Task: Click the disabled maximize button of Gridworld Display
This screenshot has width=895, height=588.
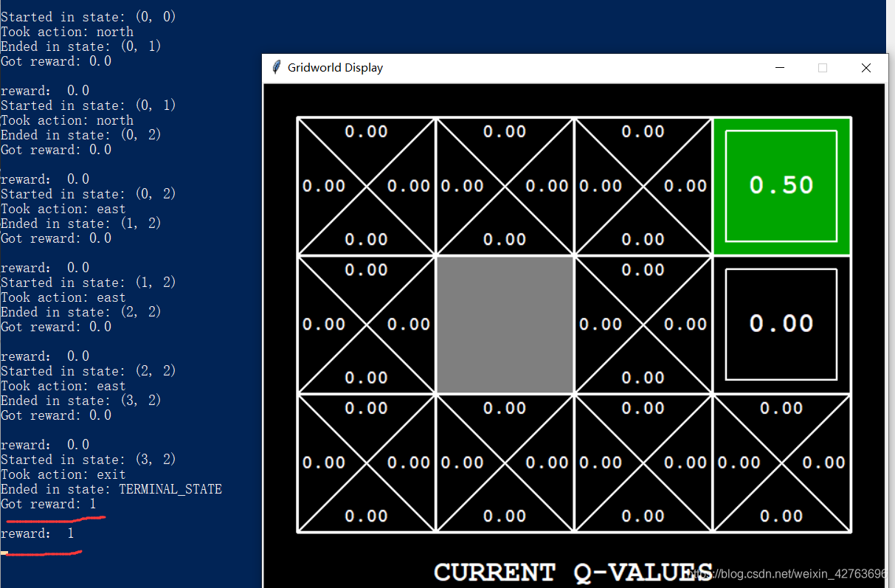Action: tap(823, 68)
